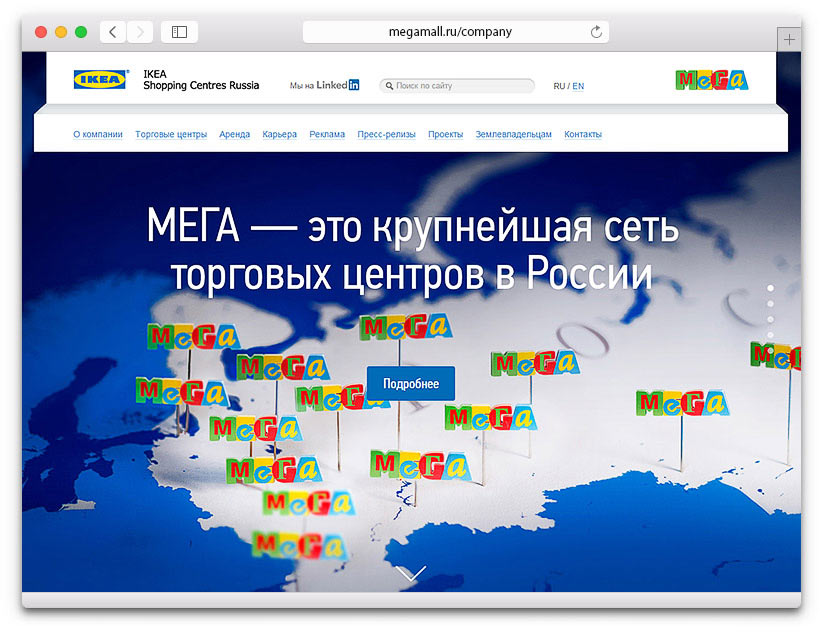Go to the Карьера section

point(280,134)
